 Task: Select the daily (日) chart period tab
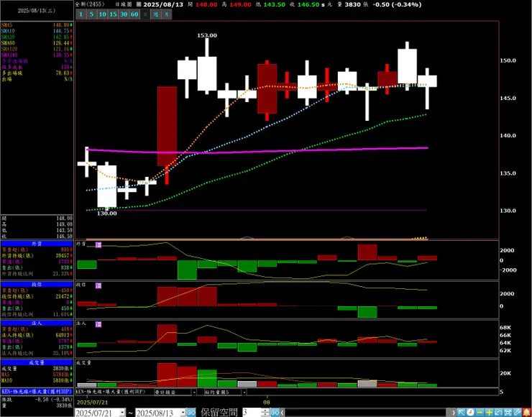pos(145,14)
